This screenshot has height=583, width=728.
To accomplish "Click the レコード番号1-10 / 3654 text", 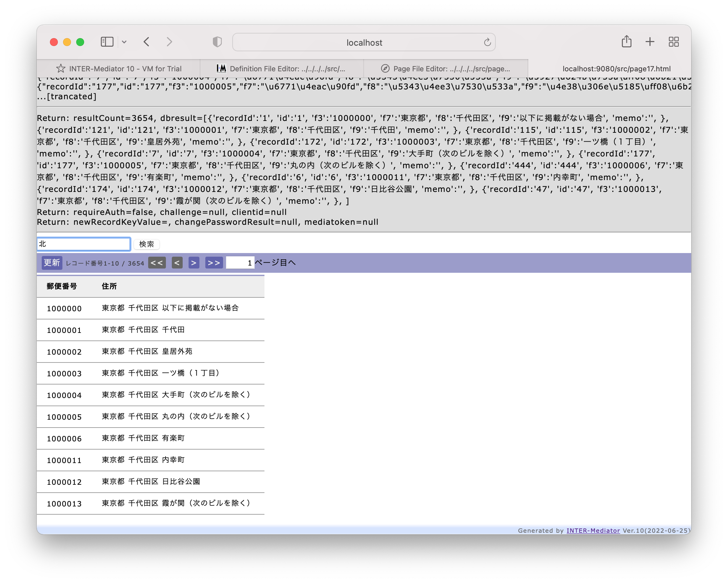I will pyautogui.click(x=105, y=264).
